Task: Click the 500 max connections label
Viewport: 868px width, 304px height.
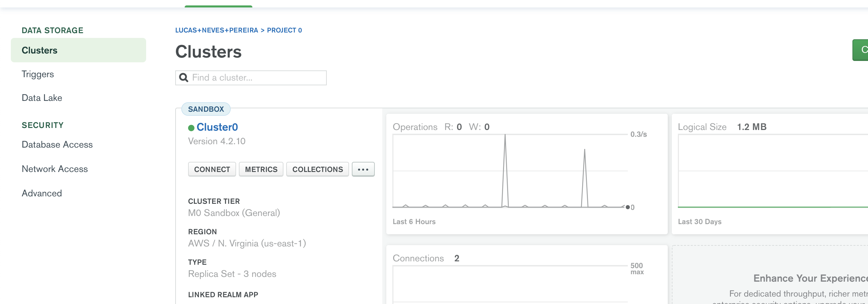Action: pyautogui.click(x=637, y=269)
